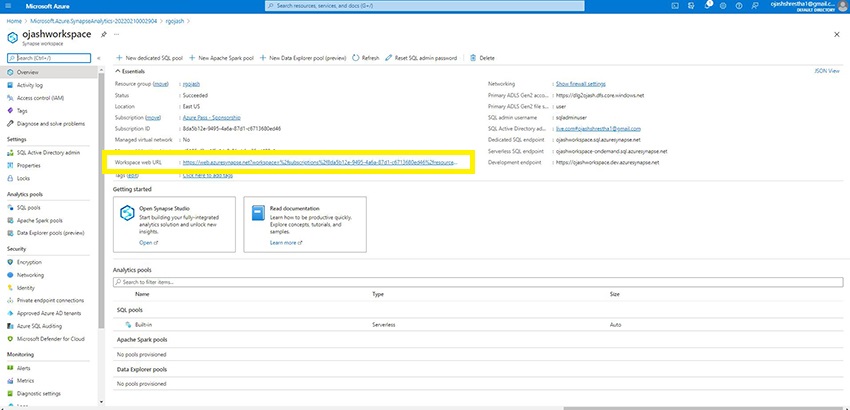This screenshot has height=410, width=850.
Task: Click Reset SQL admin password
Action: [x=421, y=58]
